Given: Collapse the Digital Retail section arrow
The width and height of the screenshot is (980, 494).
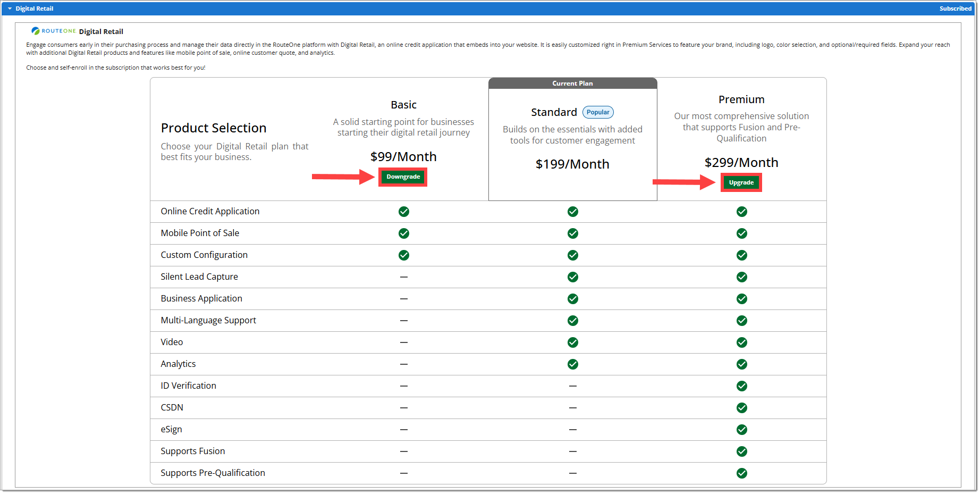Looking at the screenshot, I should [x=10, y=9].
